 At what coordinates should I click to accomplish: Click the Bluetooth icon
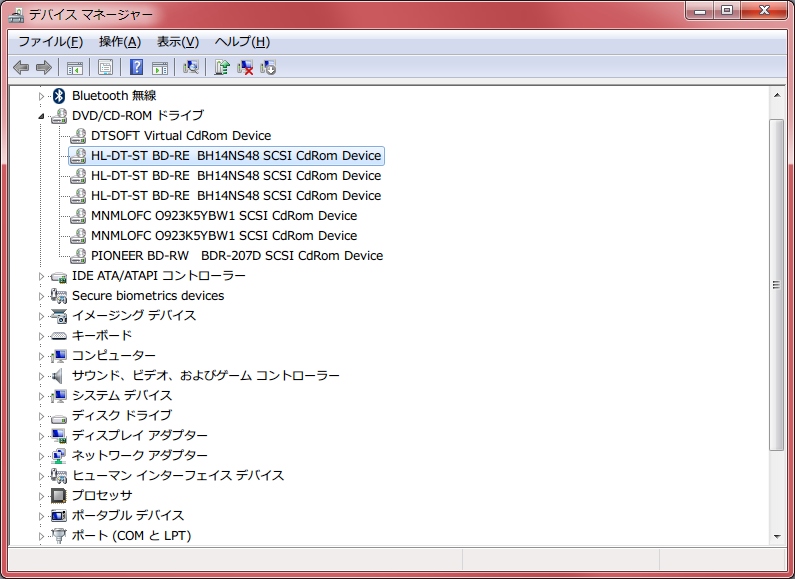[59, 95]
